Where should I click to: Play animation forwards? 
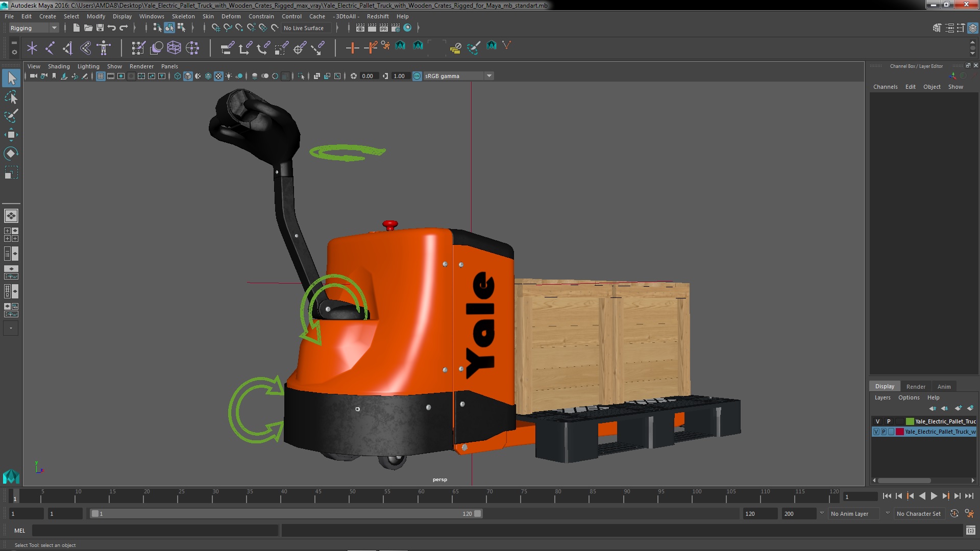coord(934,496)
